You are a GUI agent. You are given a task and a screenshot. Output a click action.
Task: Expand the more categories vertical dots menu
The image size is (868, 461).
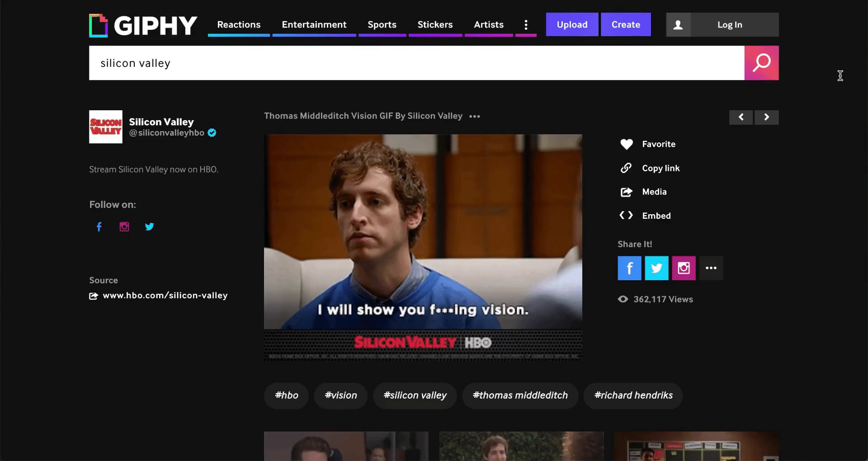pyautogui.click(x=526, y=24)
